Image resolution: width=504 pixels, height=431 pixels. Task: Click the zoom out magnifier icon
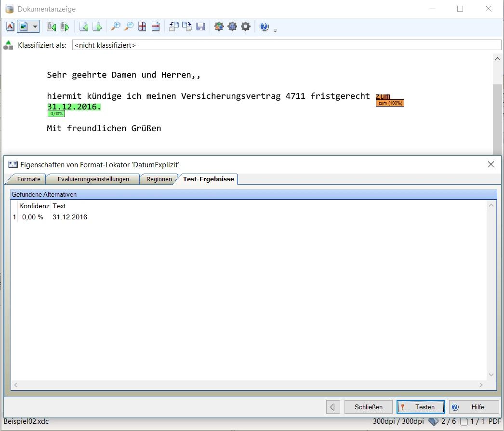point(129,27)
